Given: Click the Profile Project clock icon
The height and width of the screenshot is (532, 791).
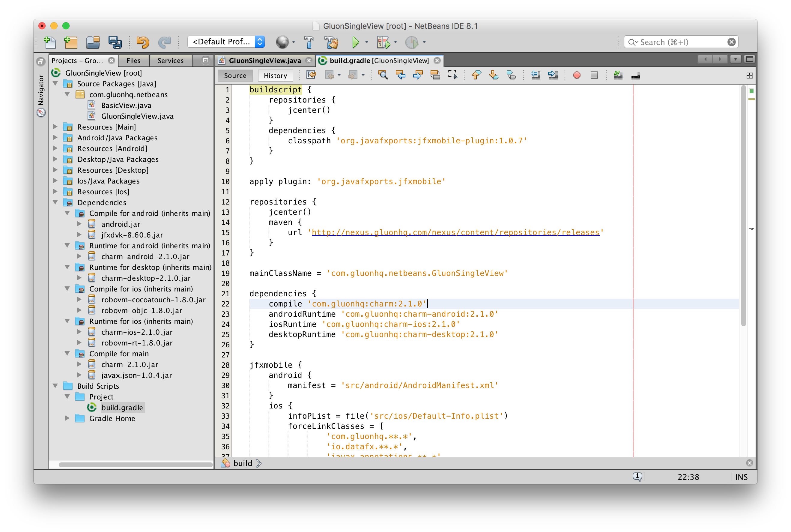Looking at the screenshot, I should [x=412, y=42].
